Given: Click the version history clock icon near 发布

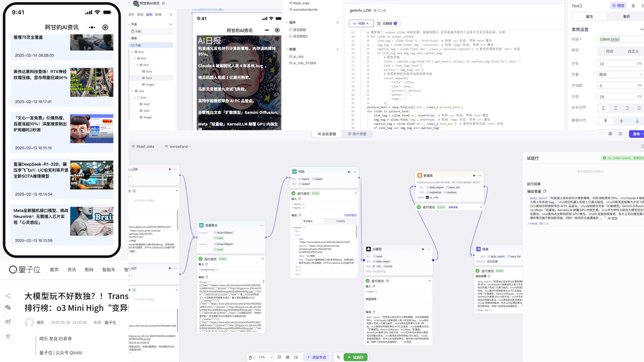Looking at the screenshot, I should tap(620, 134).
